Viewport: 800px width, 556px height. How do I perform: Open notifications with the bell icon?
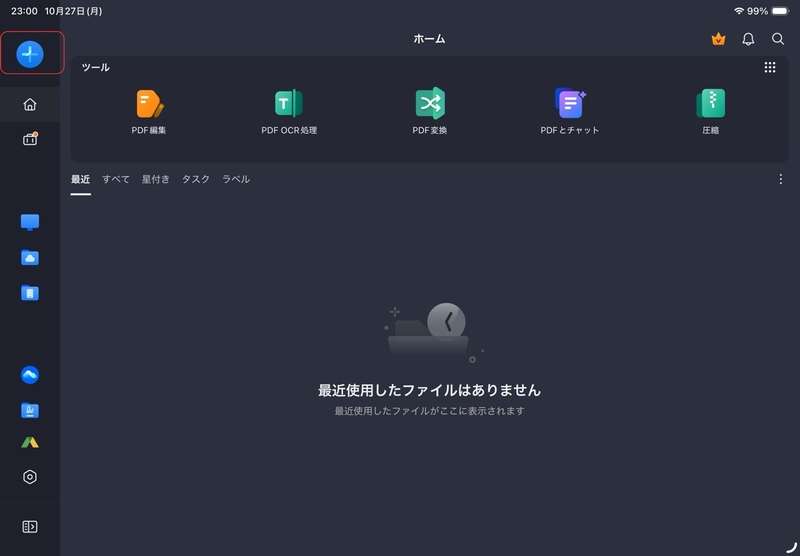point(748,39)
